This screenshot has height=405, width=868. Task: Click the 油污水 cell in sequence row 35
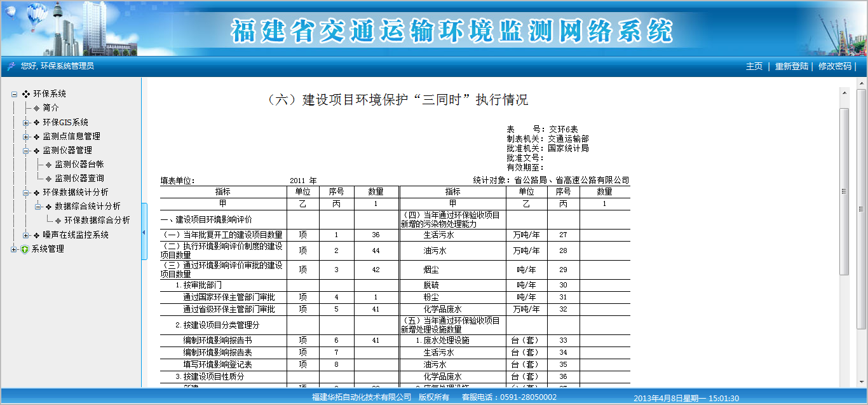pos(452,364)
